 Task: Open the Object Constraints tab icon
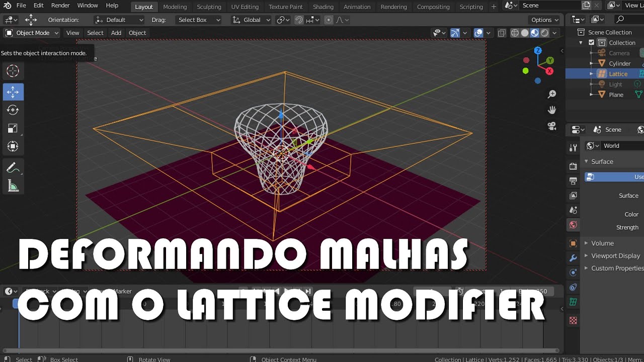[x=573, y=287]
